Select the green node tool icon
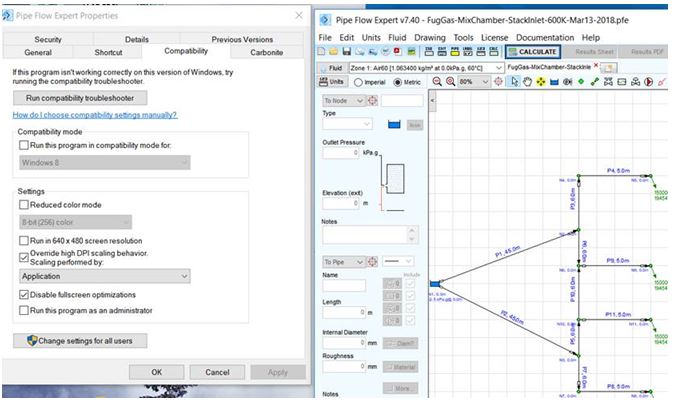This screenshot has height=403, width=680. click(x=581, y=82)
